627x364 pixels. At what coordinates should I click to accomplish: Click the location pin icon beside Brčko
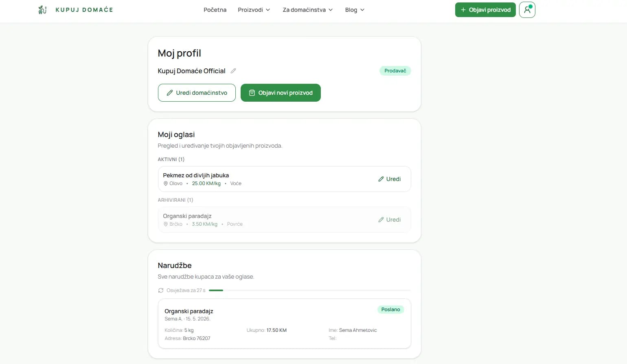[166, 224]
